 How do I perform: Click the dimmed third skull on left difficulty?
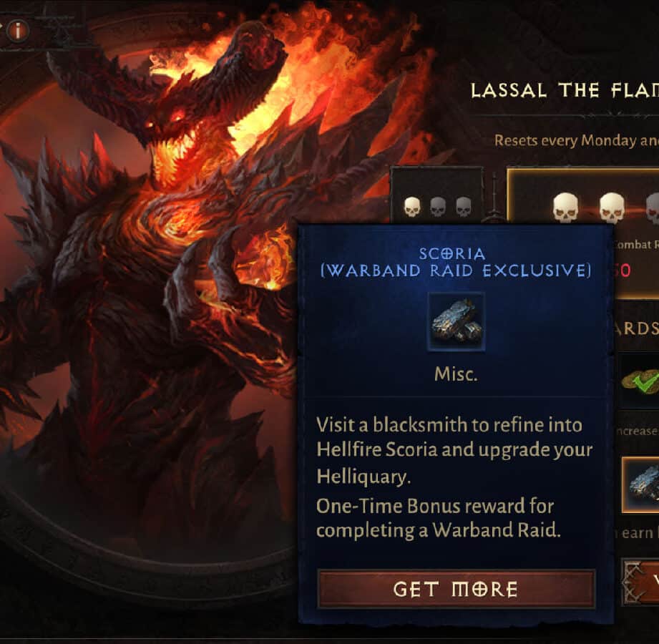[464, 207]
